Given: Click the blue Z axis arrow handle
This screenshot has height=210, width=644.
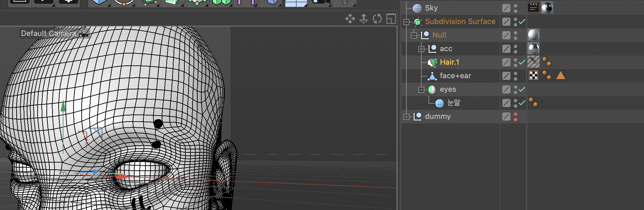Looking at the screenshot, I should tap(95, 172).
